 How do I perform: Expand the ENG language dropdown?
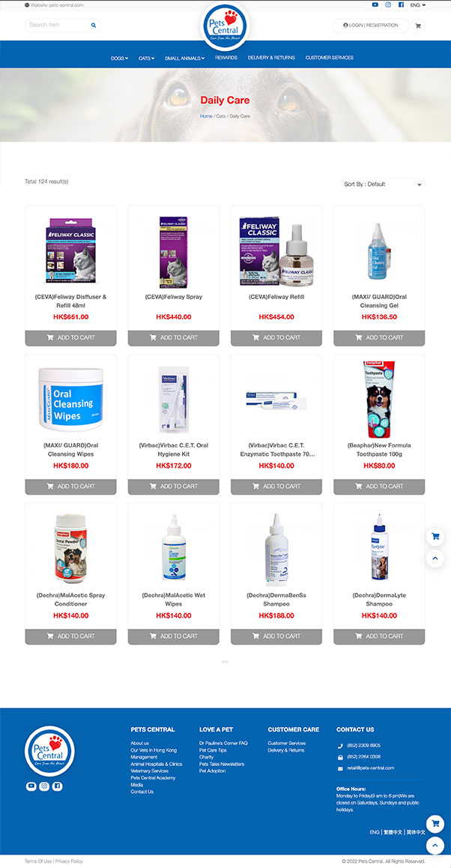[x=418, y=4]
